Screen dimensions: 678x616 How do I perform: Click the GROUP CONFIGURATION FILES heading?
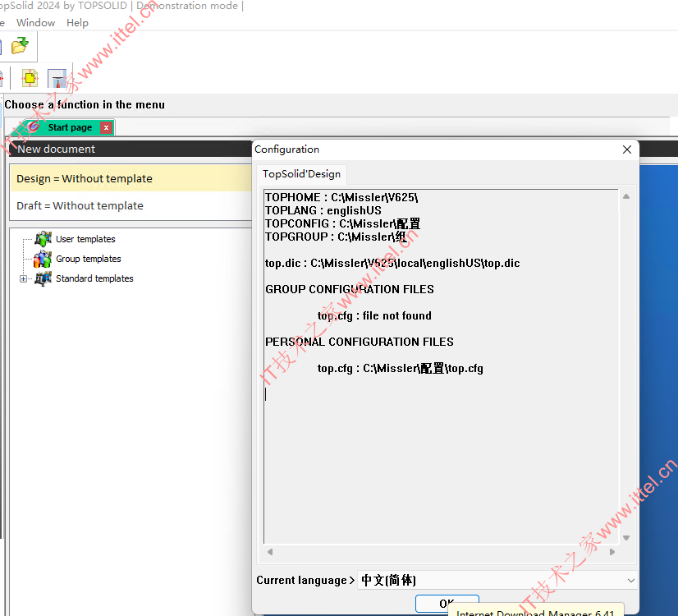coord(350,289)
